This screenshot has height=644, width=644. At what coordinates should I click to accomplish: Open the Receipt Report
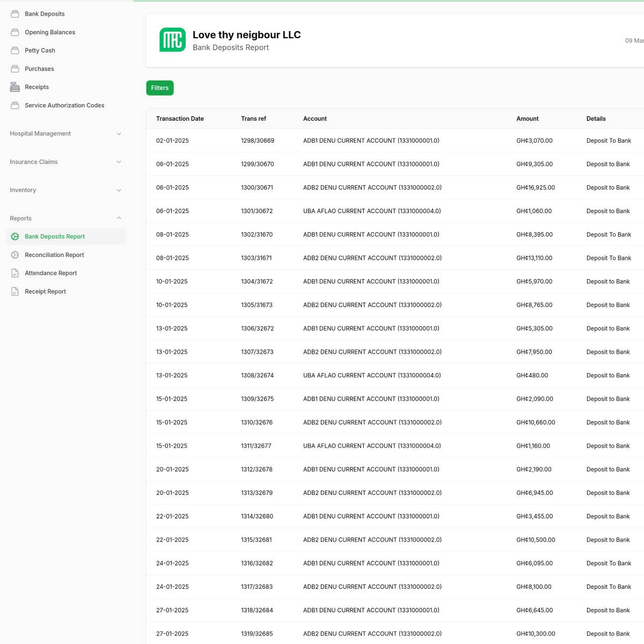pos(45,291)
